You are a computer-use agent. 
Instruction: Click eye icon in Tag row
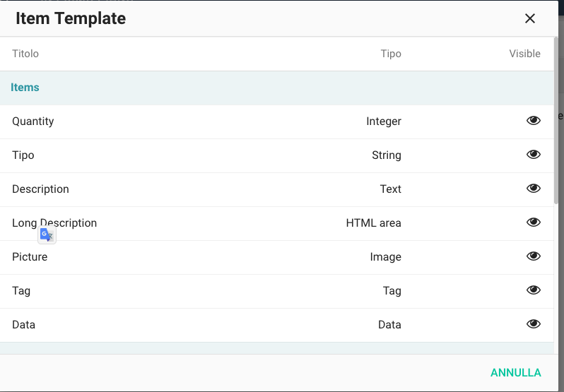534,290
